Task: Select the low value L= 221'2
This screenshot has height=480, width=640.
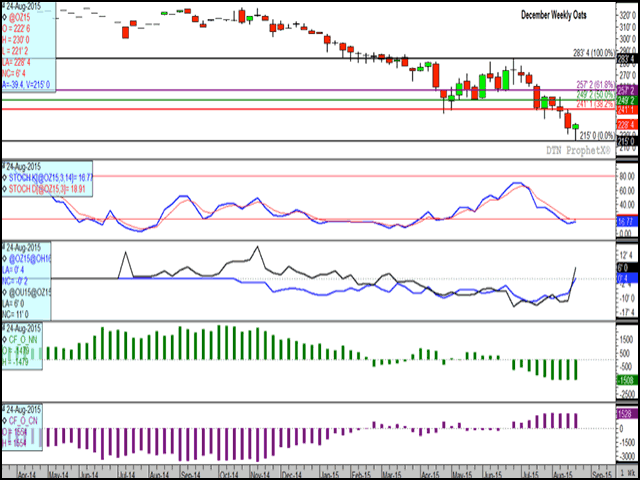Action: tap(15, 51)
